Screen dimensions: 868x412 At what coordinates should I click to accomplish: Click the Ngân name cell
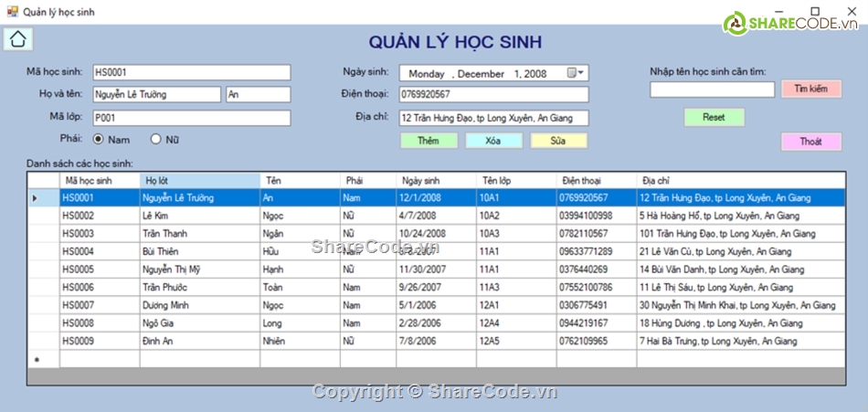click(x=300, y=234)
